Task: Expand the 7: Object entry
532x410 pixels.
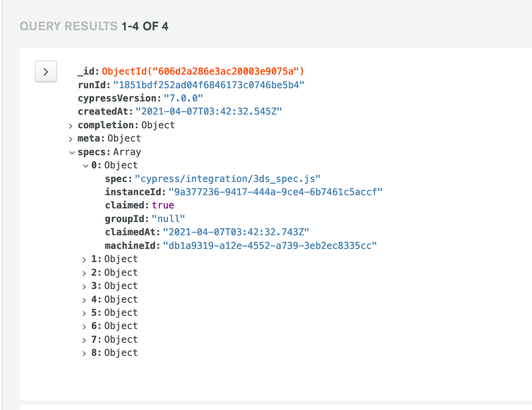Action: (x=84, y=340)
